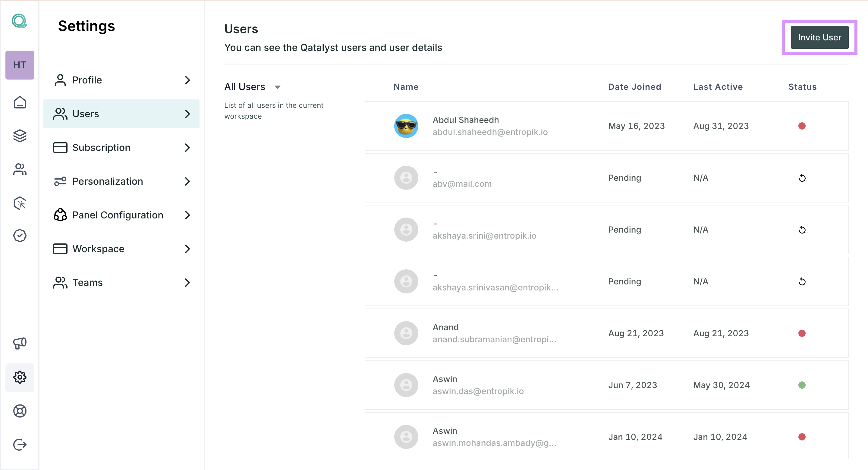Open the checkmark badge icon in sidebar
This screenshot has width=868, height=470.
(20, 236)
